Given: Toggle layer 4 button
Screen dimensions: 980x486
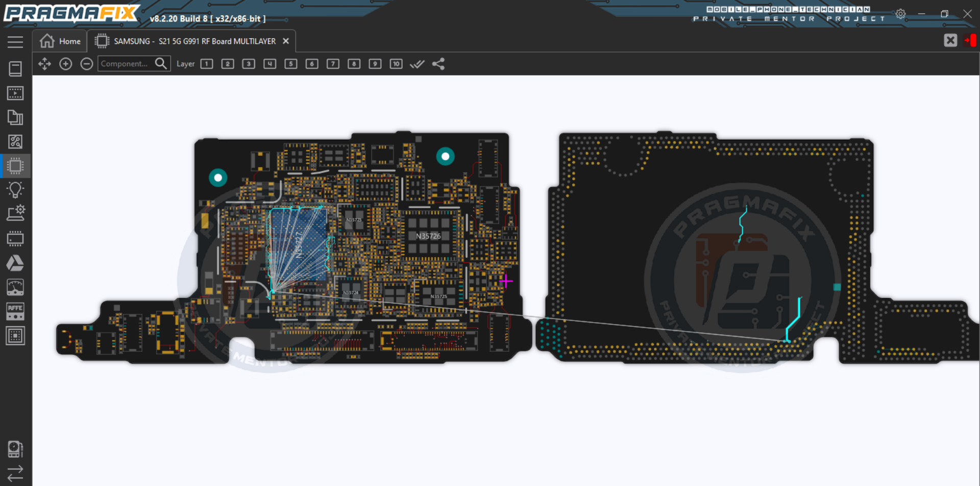Looking at the screenshot, I should (x=270, y=64).
